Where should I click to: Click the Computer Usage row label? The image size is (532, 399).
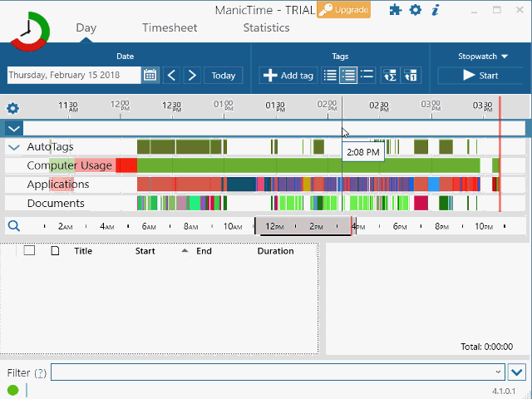tap(69, 165)
